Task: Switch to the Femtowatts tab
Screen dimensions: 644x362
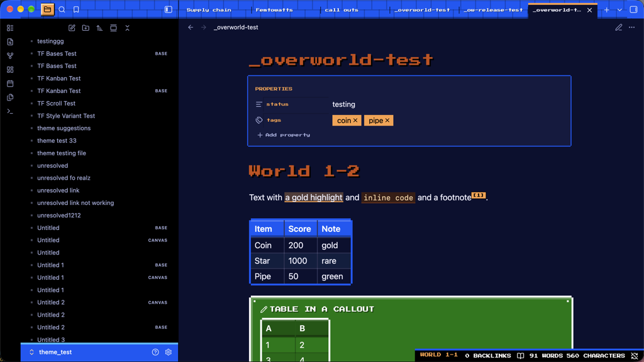Action: tap(274, 10)
